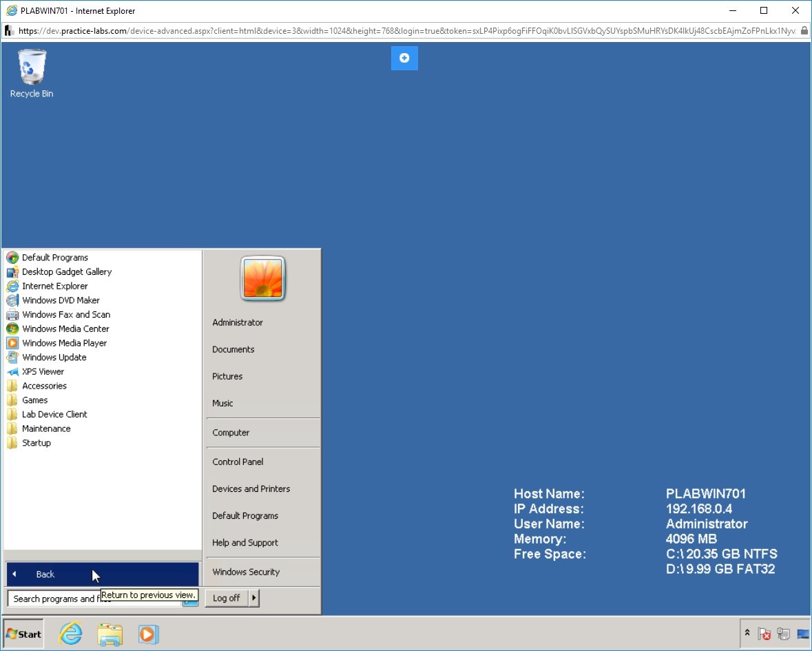Launch Windows Update icon
The image size is (812, 651).
coord(12,358)
